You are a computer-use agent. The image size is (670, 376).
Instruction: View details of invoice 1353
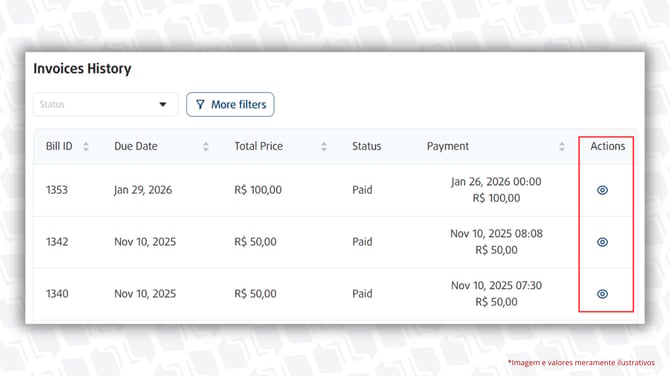coord(602,190)
